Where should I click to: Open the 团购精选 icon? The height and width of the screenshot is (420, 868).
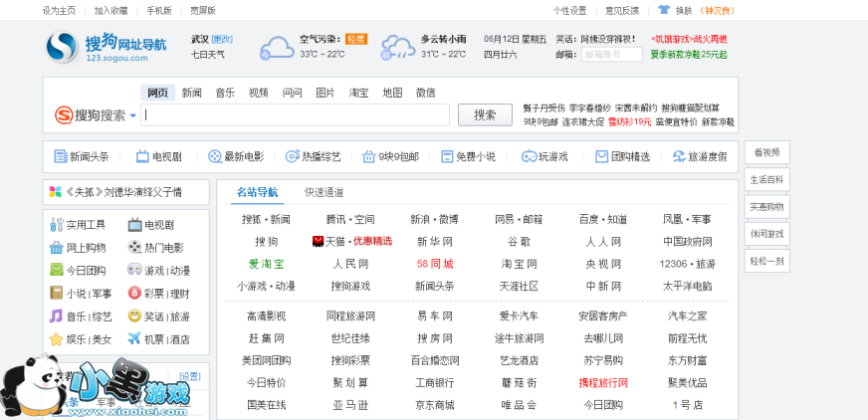click(x=602, y=156)
